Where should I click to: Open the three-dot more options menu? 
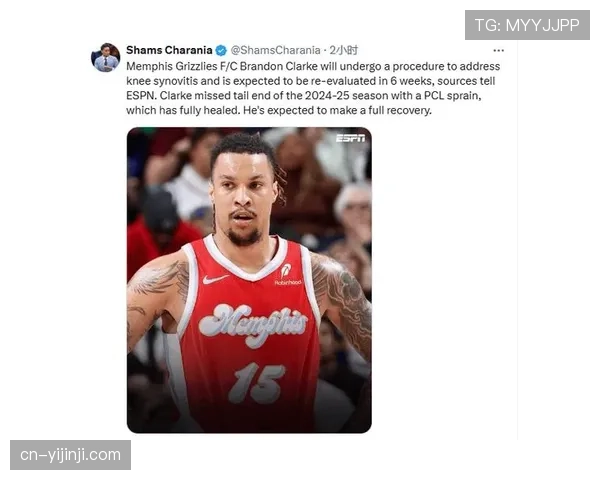[x=498, y=51]
